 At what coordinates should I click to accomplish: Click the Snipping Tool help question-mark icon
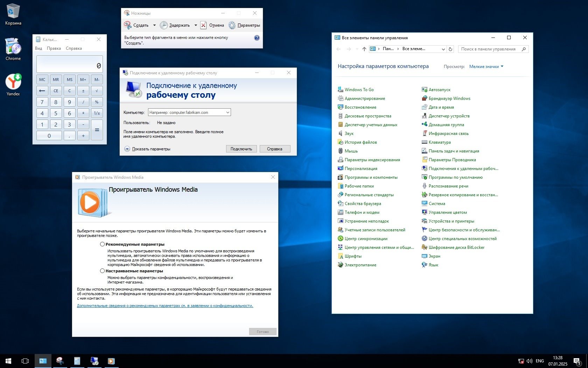(257, 38)
